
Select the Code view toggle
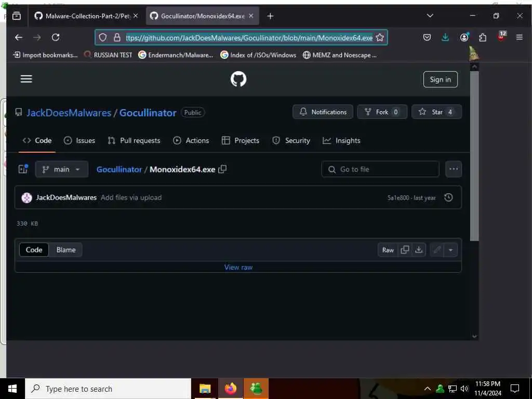34,250
